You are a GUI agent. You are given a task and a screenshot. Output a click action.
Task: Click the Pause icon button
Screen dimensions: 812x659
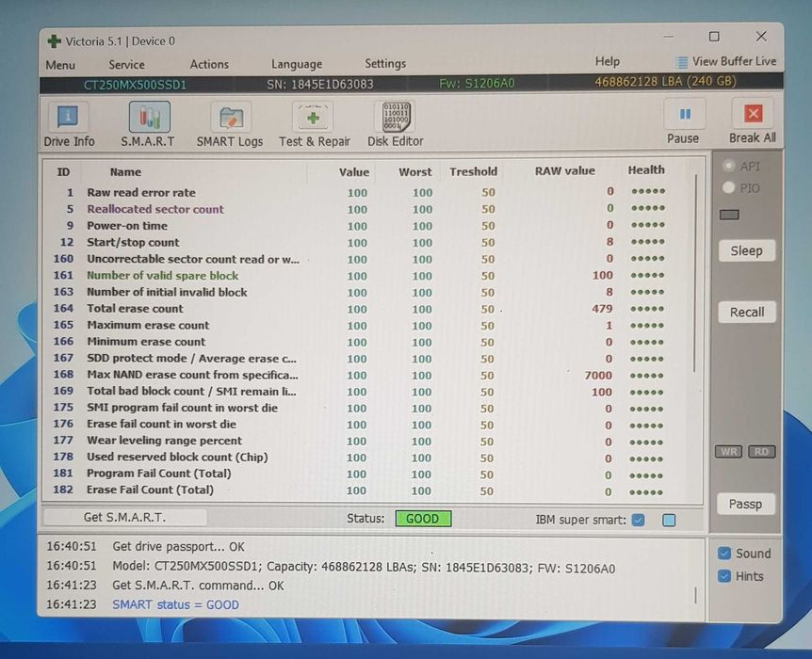click(x=684, y=114)
